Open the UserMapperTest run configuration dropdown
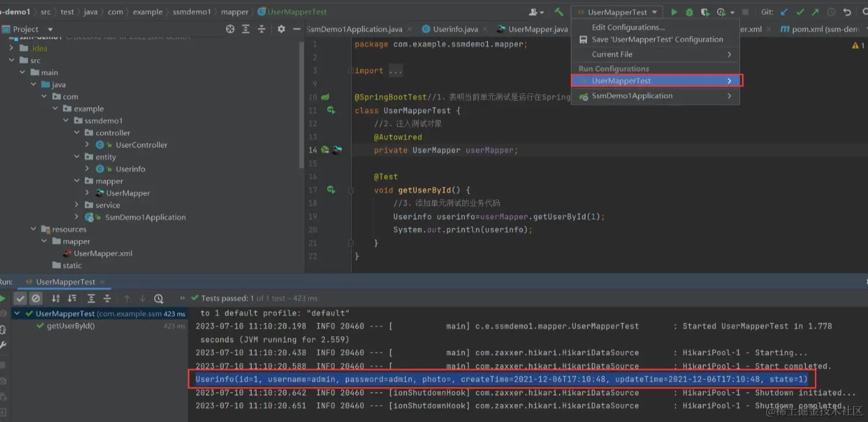The width and height of the screenshot is (868, 422). (x=617, y=12)
